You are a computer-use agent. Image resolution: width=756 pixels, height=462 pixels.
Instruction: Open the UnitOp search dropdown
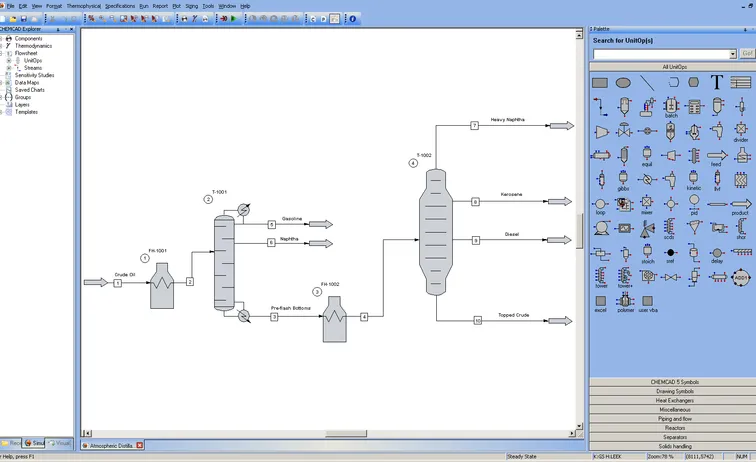tap(732, 54)
